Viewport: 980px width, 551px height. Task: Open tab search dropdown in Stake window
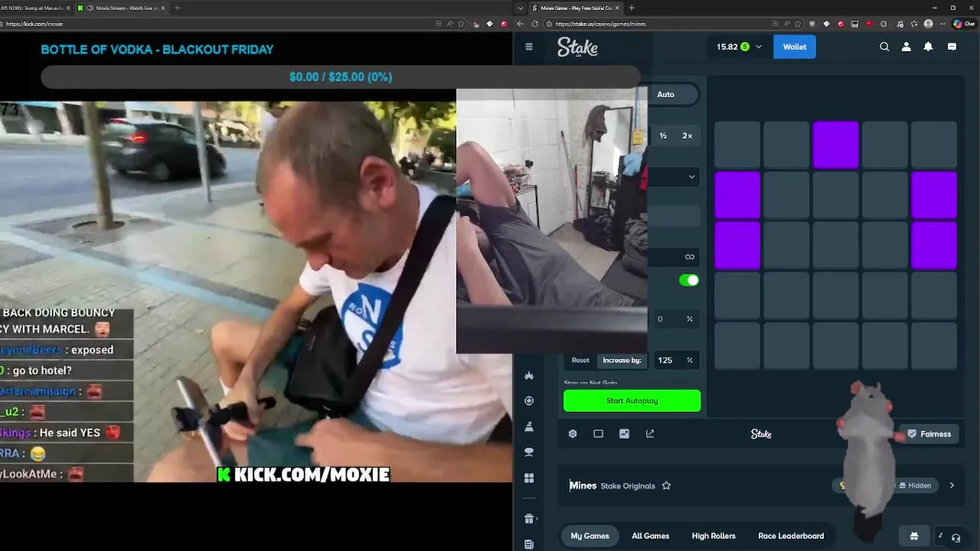pos(521,8)
